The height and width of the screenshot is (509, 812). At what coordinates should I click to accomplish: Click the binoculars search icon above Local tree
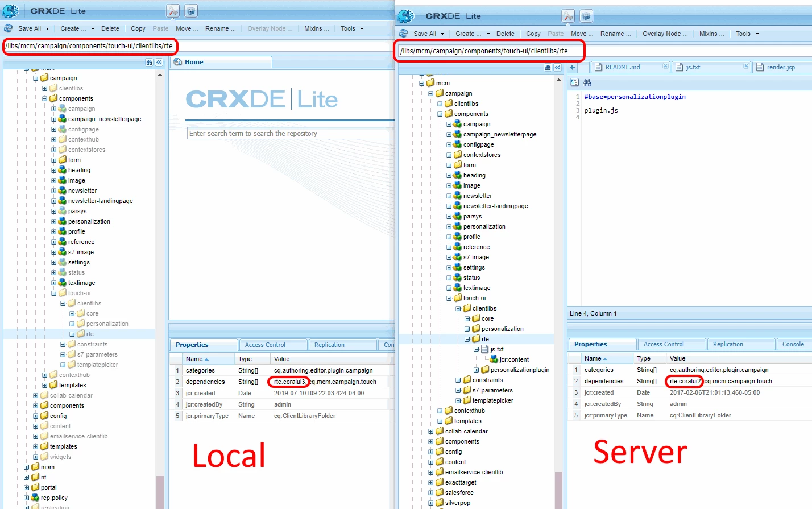(150, 62)
